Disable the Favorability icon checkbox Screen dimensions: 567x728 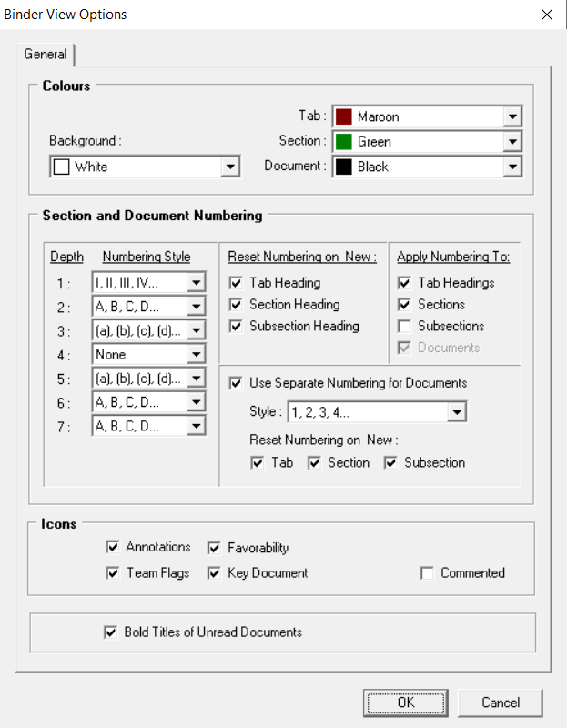pos(214,549)
